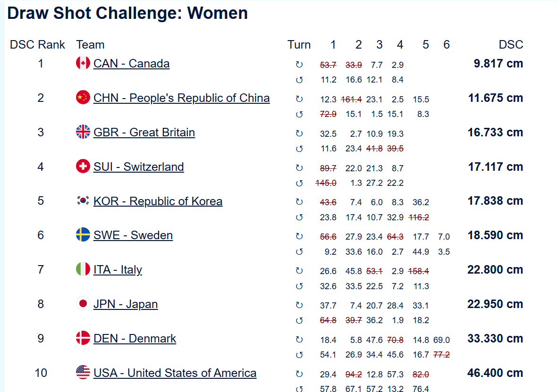Click the Canada flag icon

coord(83,63)
